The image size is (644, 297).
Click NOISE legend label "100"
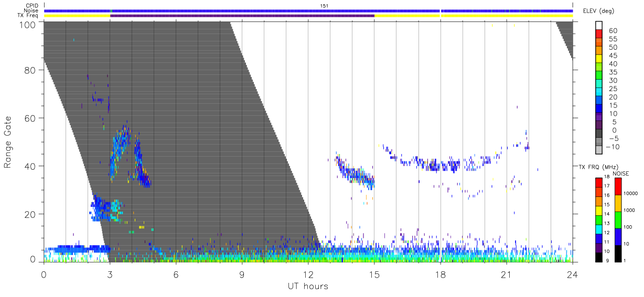coord(628,227)
